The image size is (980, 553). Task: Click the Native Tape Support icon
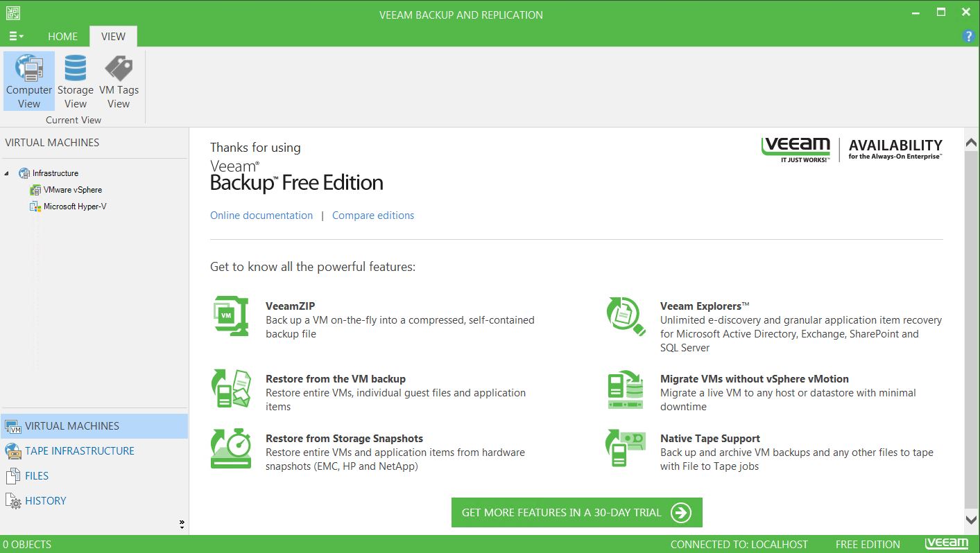click(x=626, y=449)
